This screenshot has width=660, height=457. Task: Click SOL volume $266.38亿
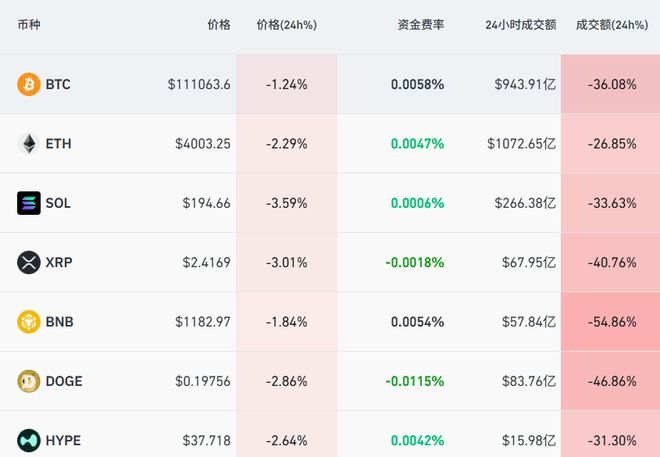(525, 203)
